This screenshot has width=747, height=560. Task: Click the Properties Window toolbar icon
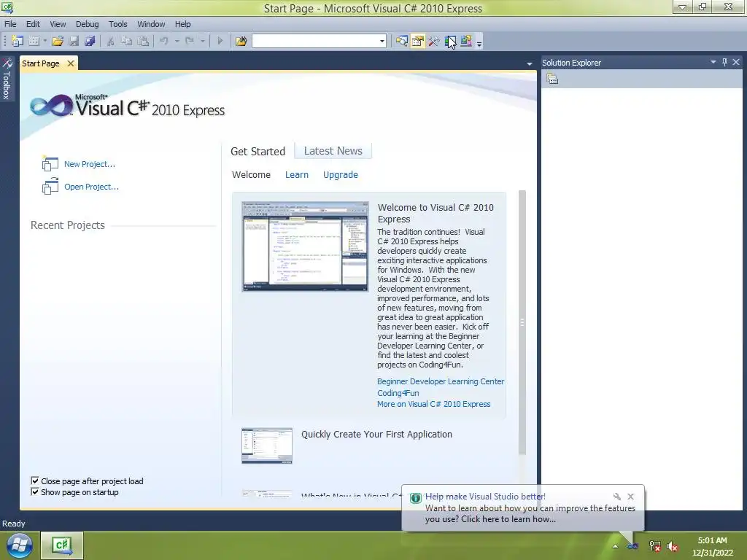[418, 41]
